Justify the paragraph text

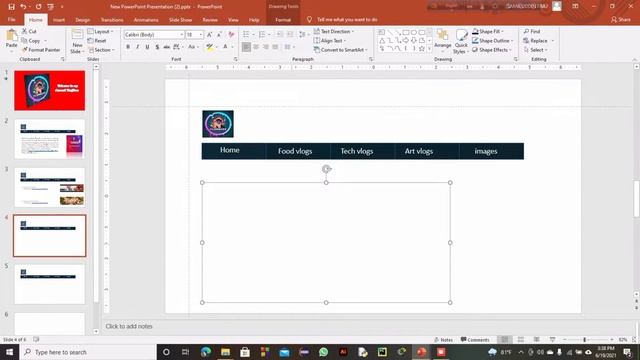point(276,47)
